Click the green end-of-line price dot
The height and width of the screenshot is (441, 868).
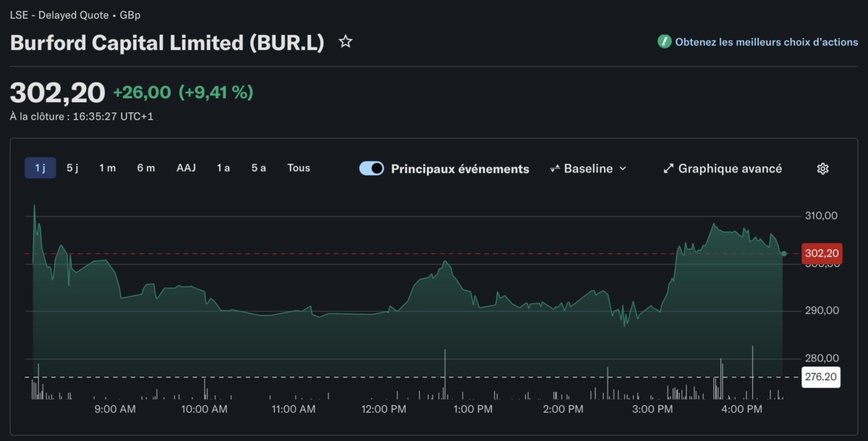pyautogui.click(x=784, y=253)
